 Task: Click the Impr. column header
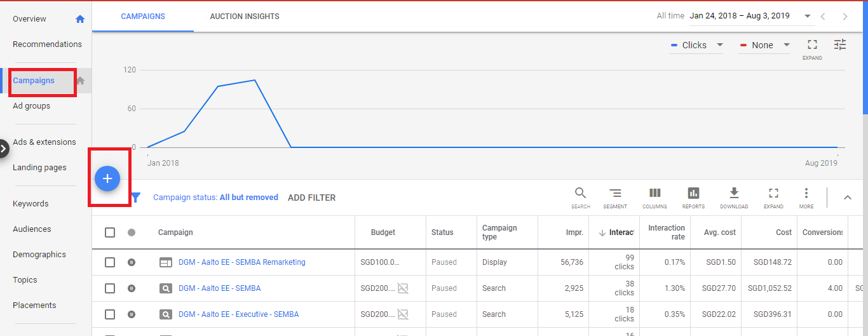click(x=574, y=232)
